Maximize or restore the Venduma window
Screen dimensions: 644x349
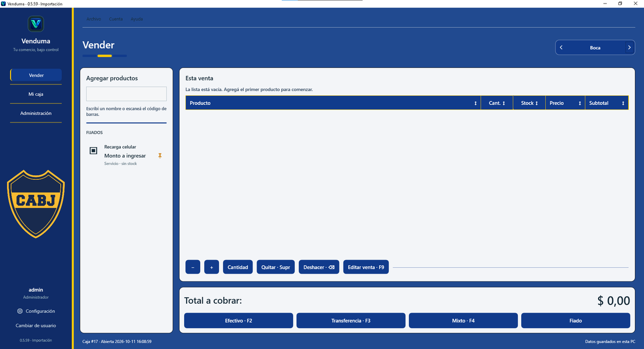coord(620,4)
